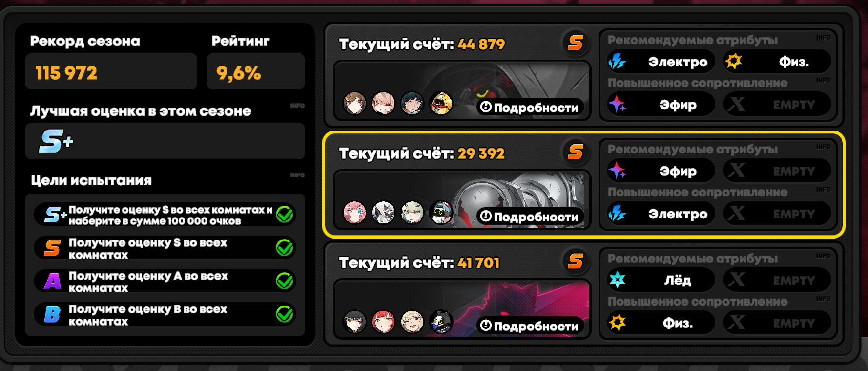Image resolution: width=868 pixels, height=371 pixels.
Task: Click the Ice attribute icon in third room
Action: [x=617, y=280]
